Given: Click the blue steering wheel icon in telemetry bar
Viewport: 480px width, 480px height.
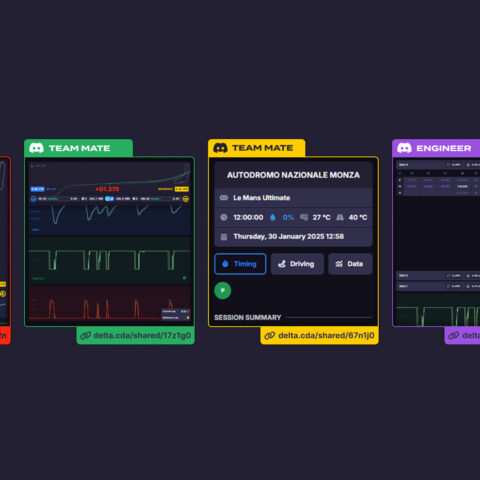Looking at the screenshot, I should [x=33, y=199].
